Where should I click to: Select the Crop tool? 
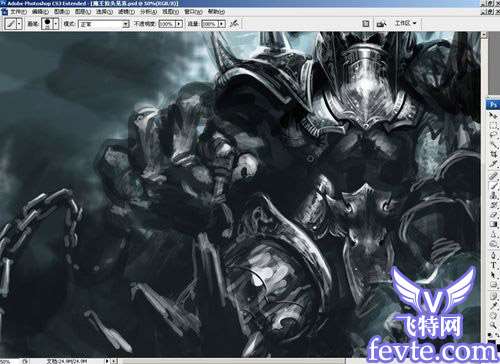click(x=493, y=155)
